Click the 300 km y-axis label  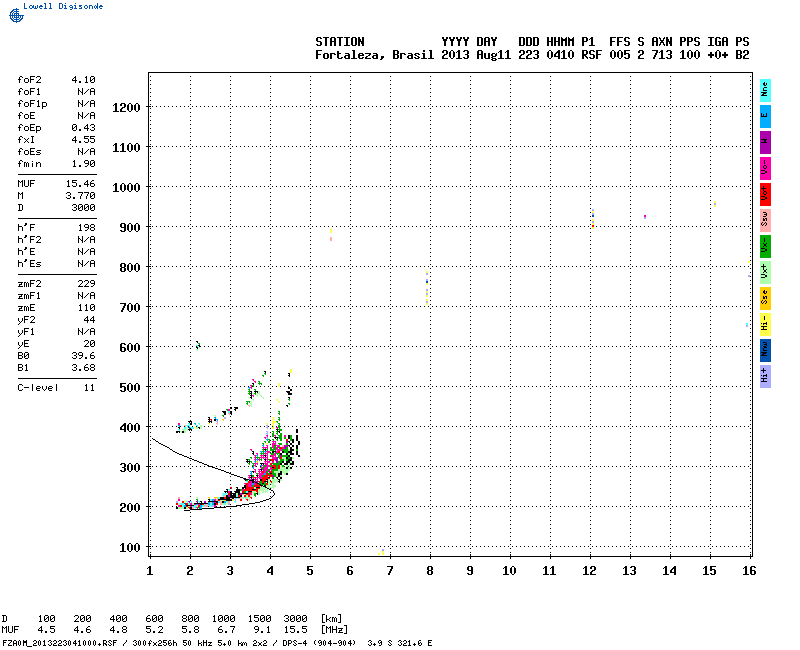pos(130,467)
